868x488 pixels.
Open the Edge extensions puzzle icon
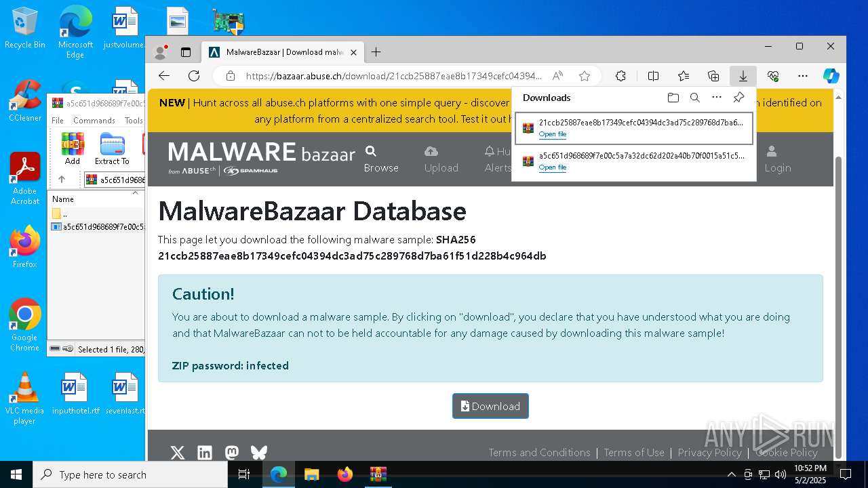620,76
